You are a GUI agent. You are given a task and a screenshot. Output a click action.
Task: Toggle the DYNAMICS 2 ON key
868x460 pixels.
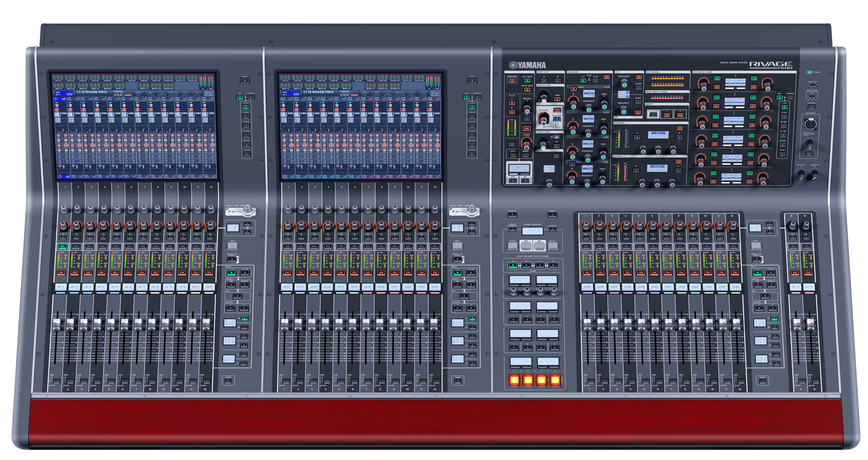[x=678, y=162]
